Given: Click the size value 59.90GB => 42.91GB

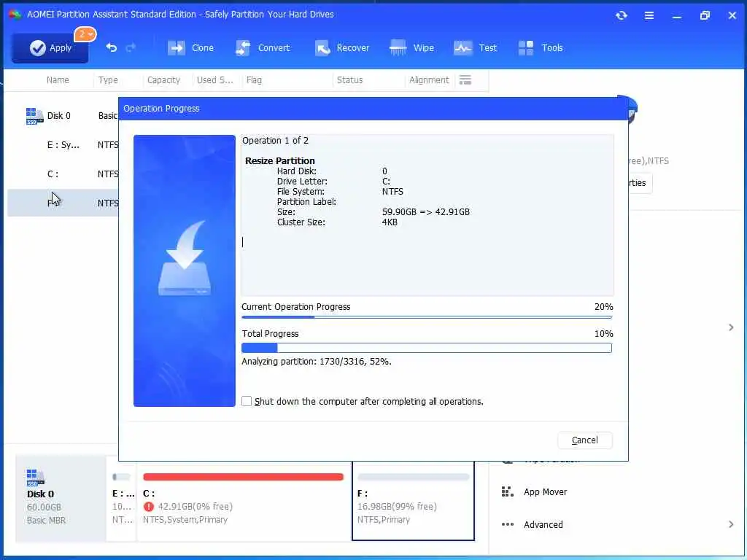Looking at the screenshot, I should [425, 212].
